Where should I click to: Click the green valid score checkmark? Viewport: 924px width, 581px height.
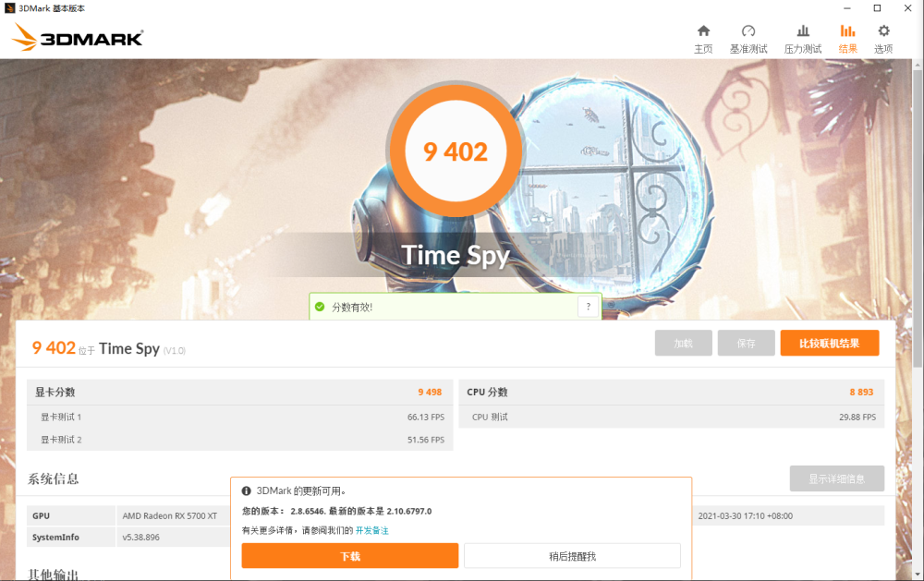320,307
